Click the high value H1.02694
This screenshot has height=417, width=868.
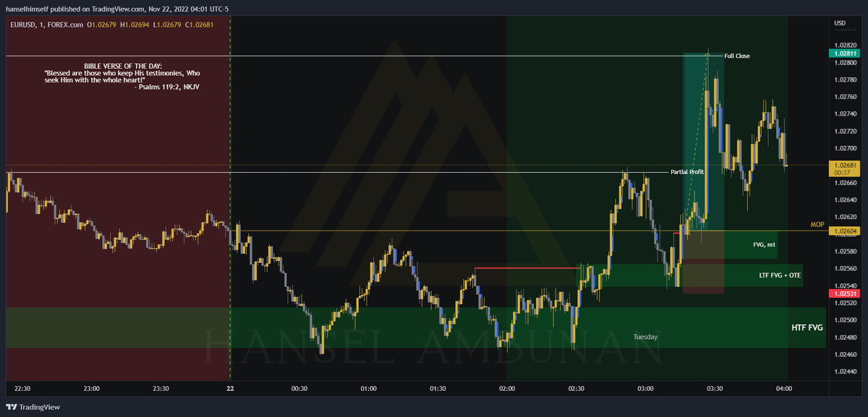[x=135, y=25]
